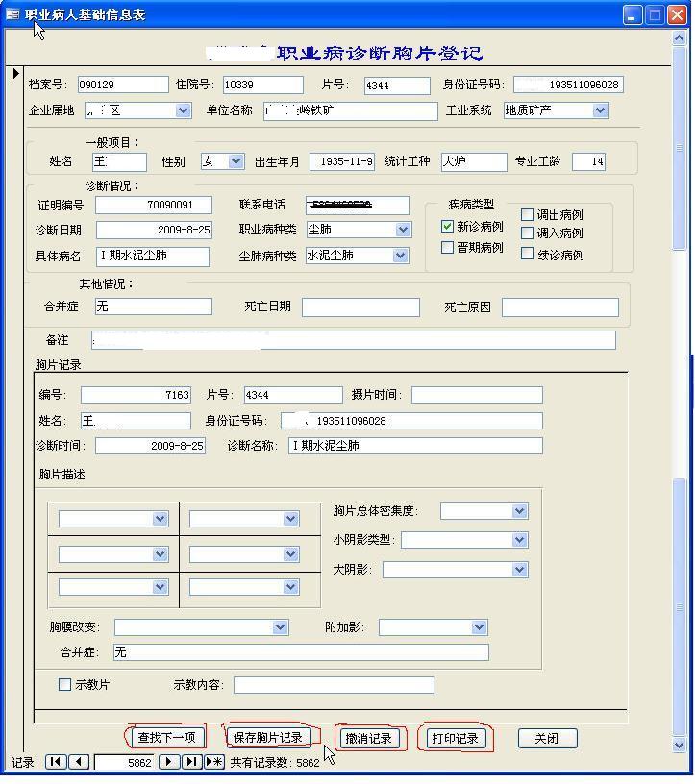Open the 性别 dropdown

pos(236,161)
